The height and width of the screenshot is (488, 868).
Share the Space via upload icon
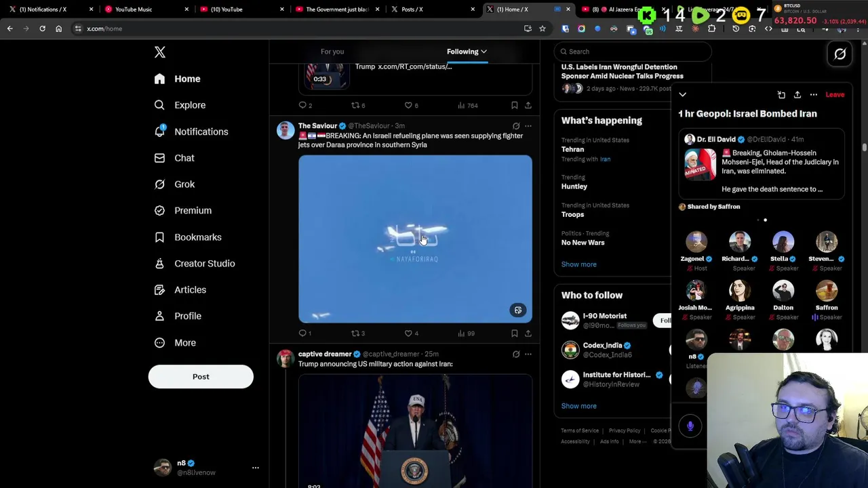coord(797,95)
